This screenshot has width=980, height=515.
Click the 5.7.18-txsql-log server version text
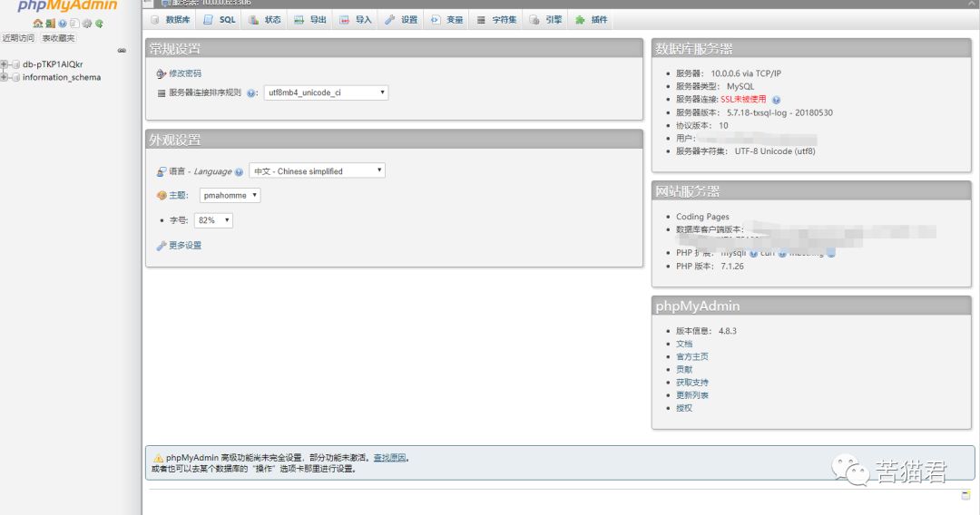pos(779,113)
